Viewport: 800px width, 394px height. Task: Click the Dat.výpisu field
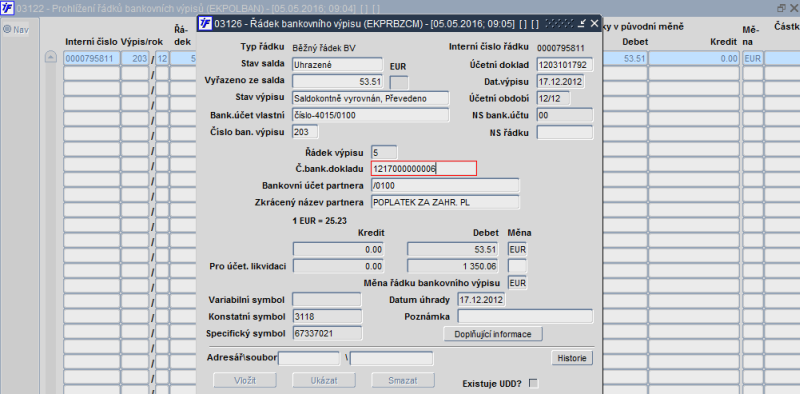561,81
